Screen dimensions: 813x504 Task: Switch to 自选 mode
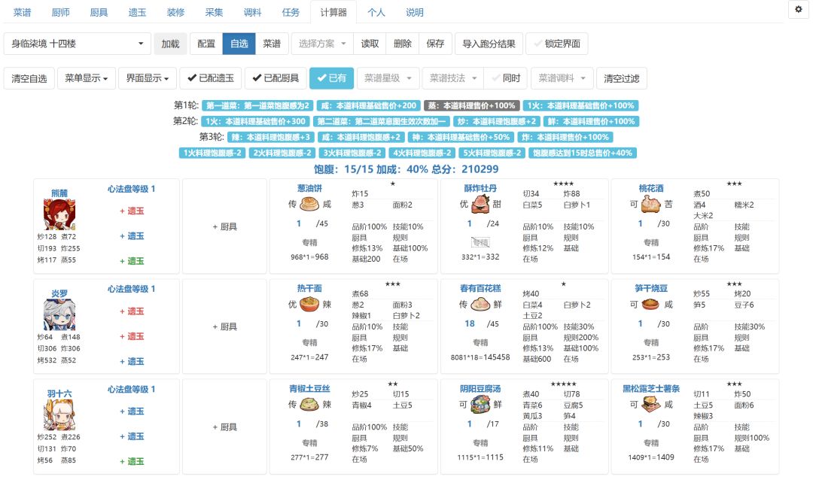click(x=239, y=44)
